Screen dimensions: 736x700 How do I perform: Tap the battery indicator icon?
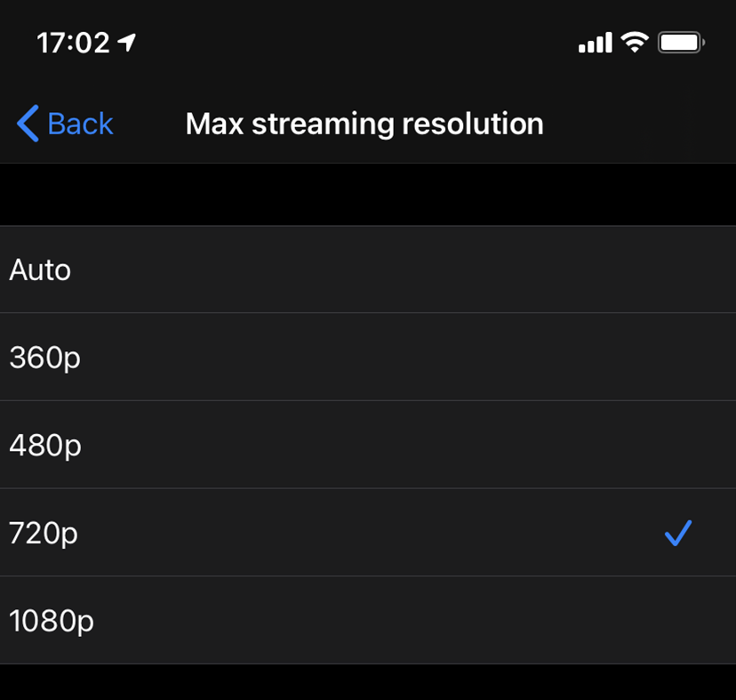click(x=681, y=42)
